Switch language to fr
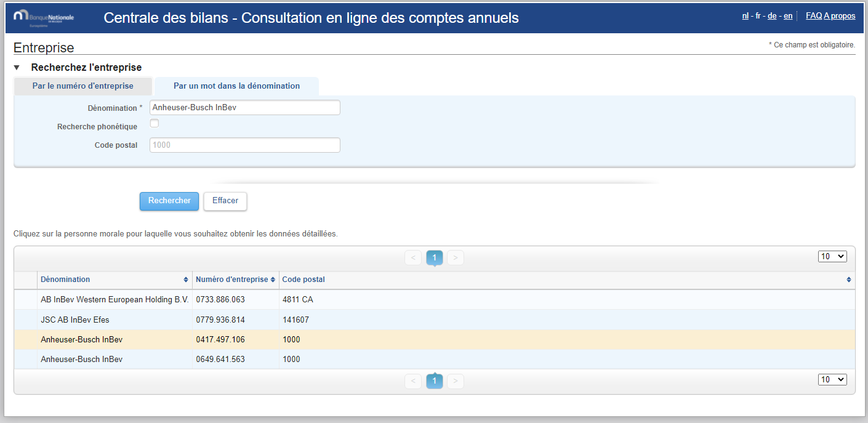The image size is (868, 423). 758,16
